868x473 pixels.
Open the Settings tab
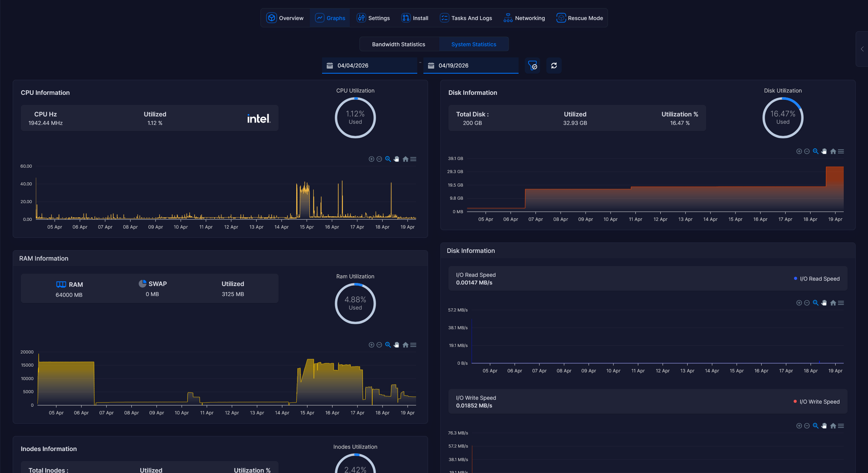click(x=373, y=18)
